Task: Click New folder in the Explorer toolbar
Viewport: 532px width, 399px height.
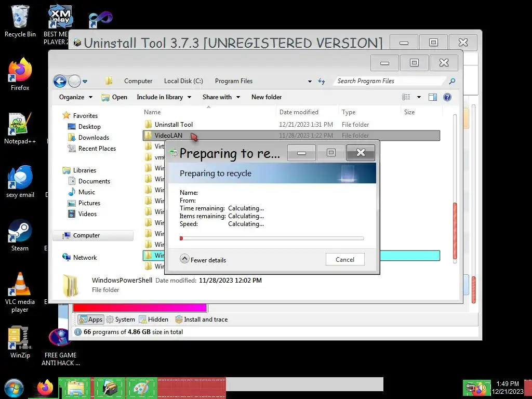Action: tap(267, 97)
